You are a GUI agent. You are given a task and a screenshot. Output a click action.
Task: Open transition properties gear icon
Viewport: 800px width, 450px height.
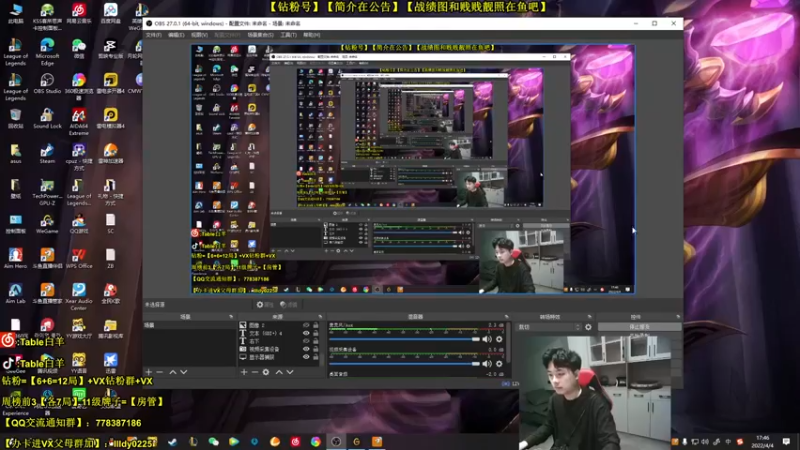pyautogui.click(x=588, y=327)
